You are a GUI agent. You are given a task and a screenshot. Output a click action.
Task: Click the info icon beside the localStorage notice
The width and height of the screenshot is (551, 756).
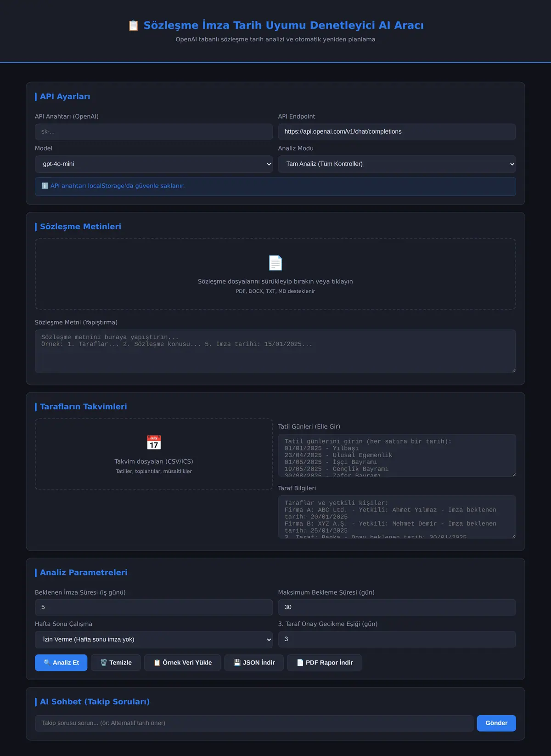[x=45, y=186]
